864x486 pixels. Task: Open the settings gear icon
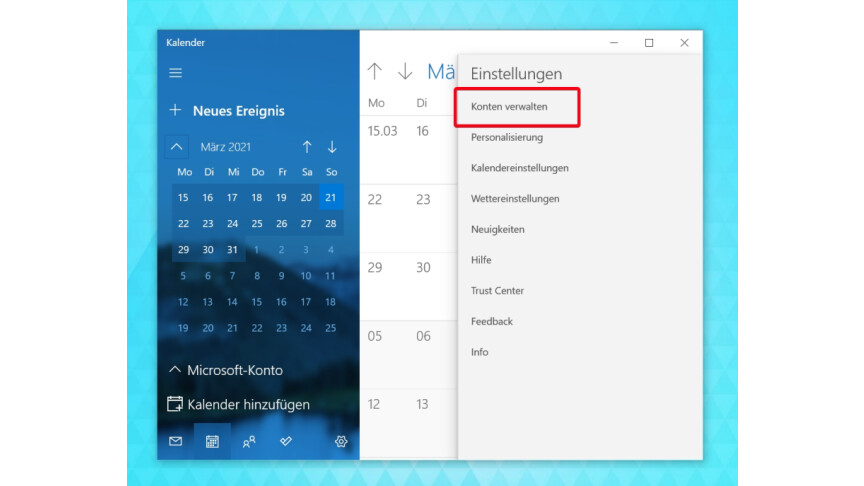tap(341, 441)
